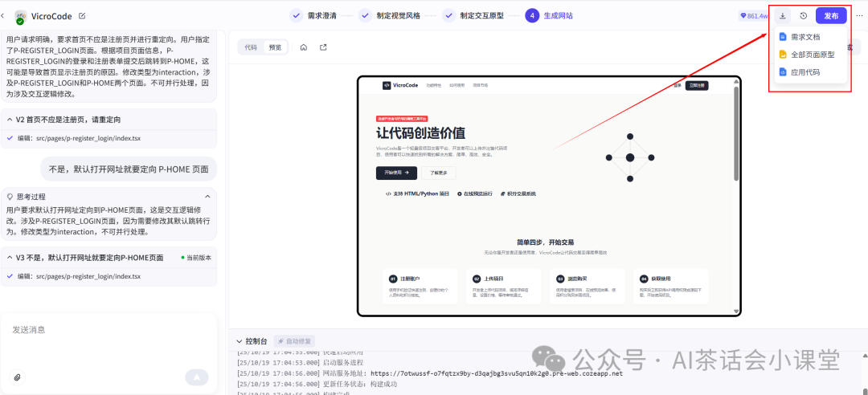Screen dimensions: 868x395
Task: Click the VicroCode project avatar
Action: tap(20, 17)
